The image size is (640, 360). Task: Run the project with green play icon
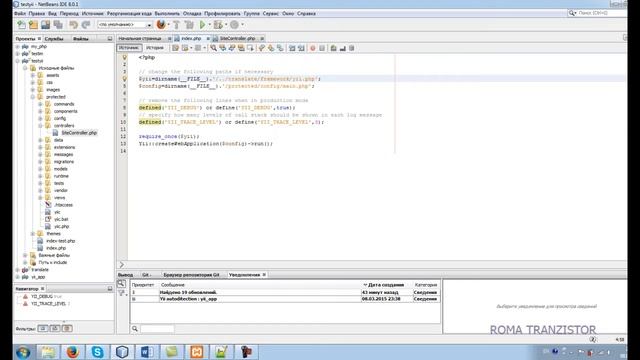tap(202, 25)
